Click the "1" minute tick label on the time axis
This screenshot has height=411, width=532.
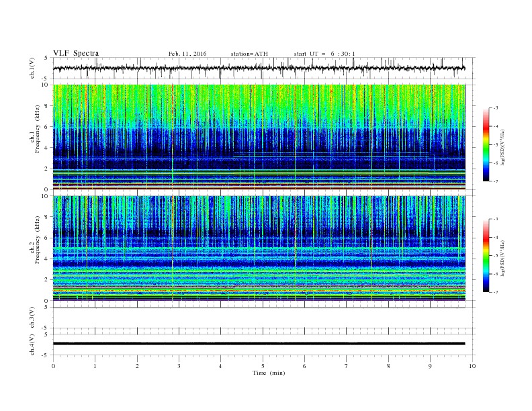[95, 366]
